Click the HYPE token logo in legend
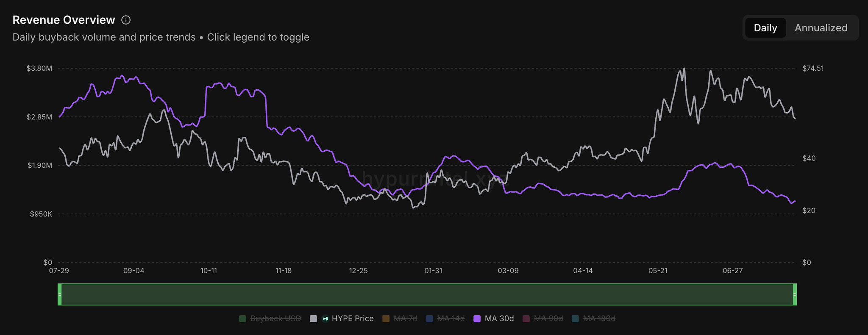This screenshot has width=868, height=335. (x=325, y=318)
